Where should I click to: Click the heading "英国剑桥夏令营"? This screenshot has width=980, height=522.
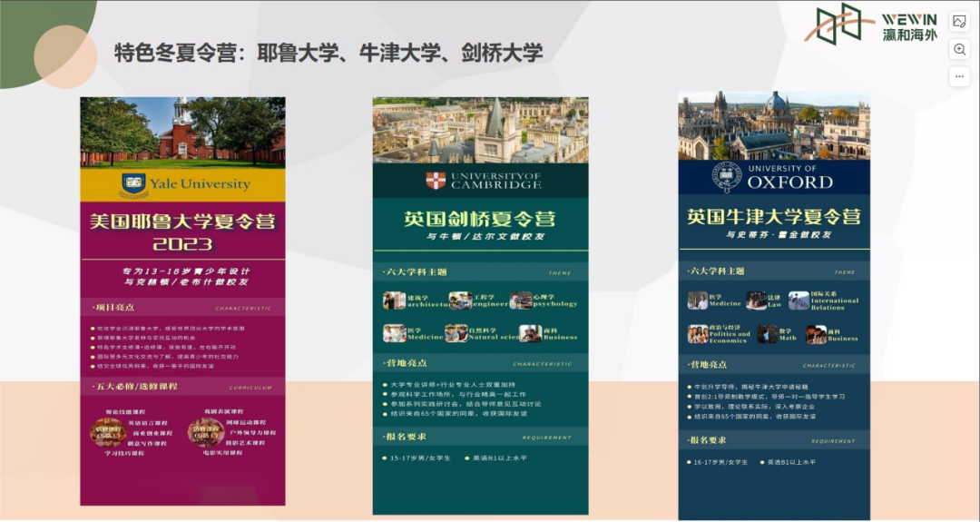(479, 220)
